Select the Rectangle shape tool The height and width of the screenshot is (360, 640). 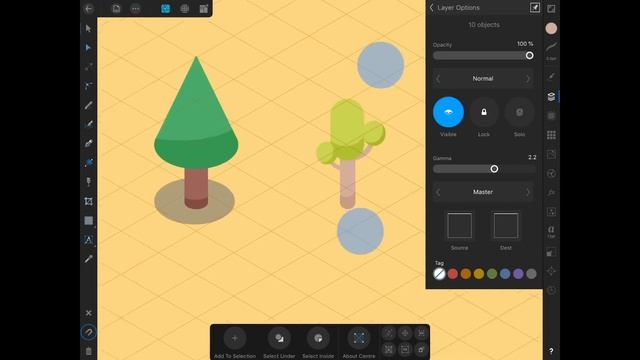(x=88, y=221)
